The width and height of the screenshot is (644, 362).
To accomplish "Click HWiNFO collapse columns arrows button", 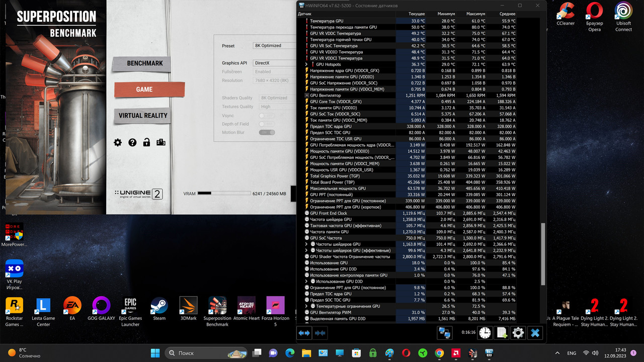I will pyautogui.click(x=320, y=333).
